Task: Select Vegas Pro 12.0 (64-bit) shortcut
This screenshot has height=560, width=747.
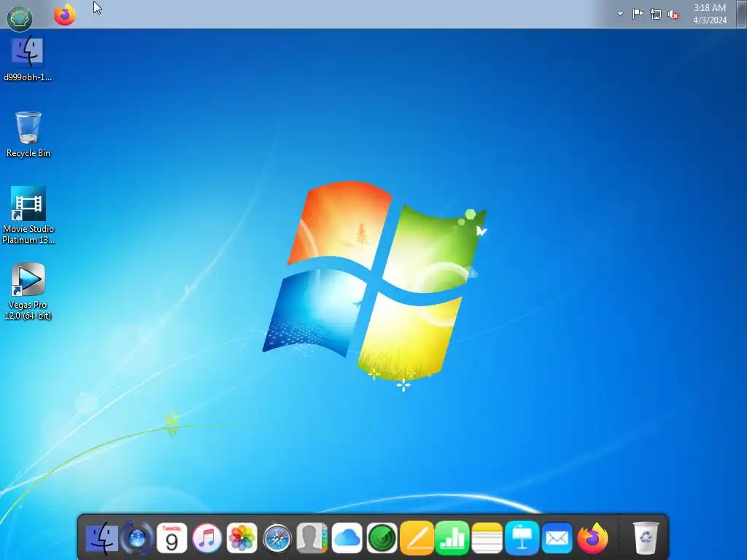Action: [x=28, y=291]
